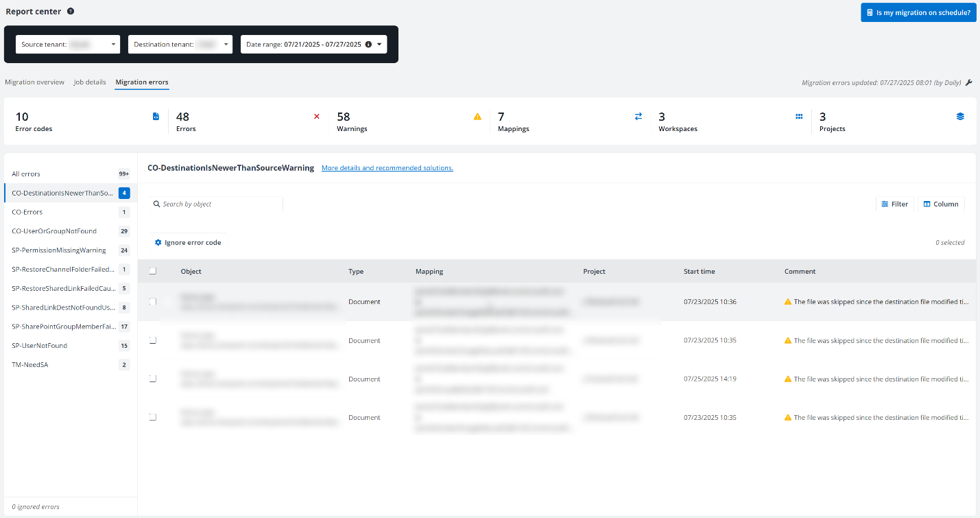Expand the Date range selector
Screen dimensions: 980x518
pyautogui.click(x=379, y=43)
